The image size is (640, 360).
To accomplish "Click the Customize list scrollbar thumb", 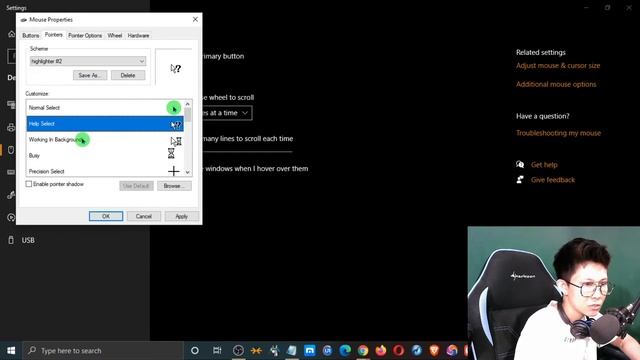I will pyautogui.click(x=188, y=114).
